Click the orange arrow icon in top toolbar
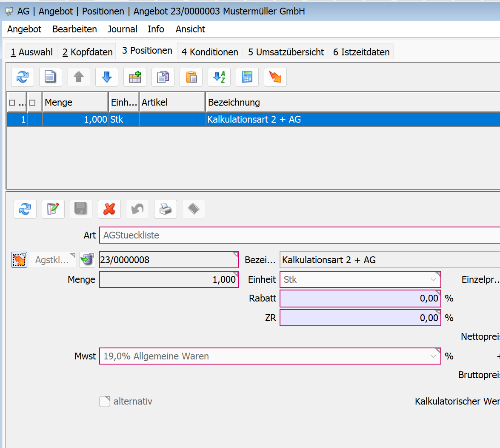500x448 pixels. tap(275, 77)
